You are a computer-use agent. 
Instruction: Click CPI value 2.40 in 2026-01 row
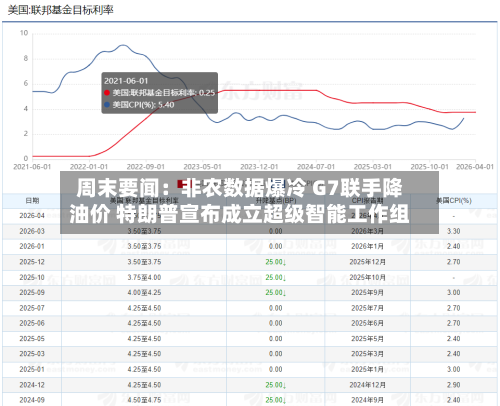454,246
